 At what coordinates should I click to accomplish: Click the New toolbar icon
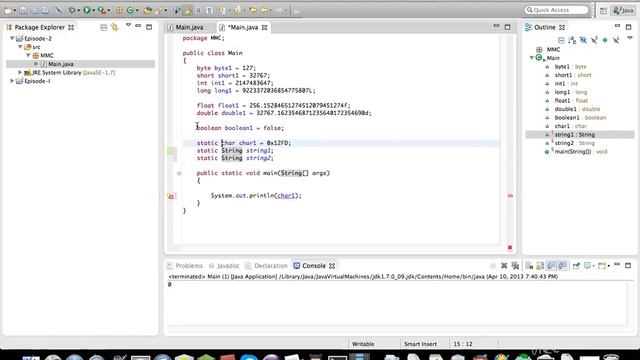[x=7, y=10]
